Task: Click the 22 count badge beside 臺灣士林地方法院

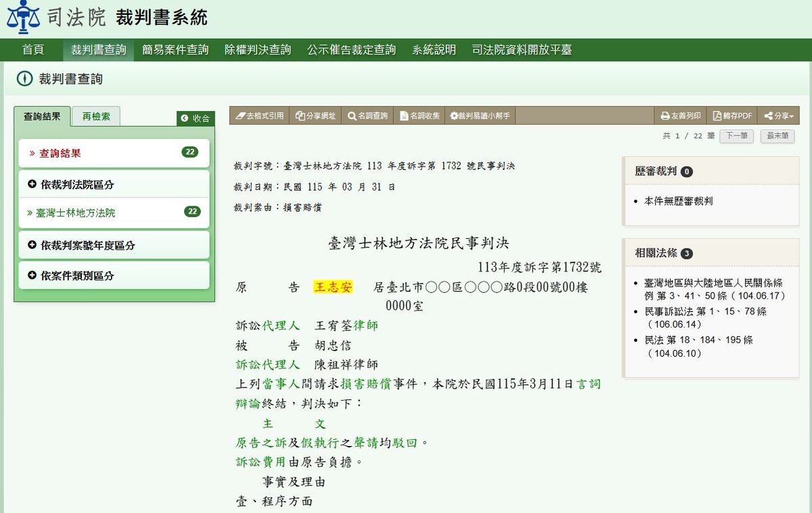Action: tap(193, 212)
